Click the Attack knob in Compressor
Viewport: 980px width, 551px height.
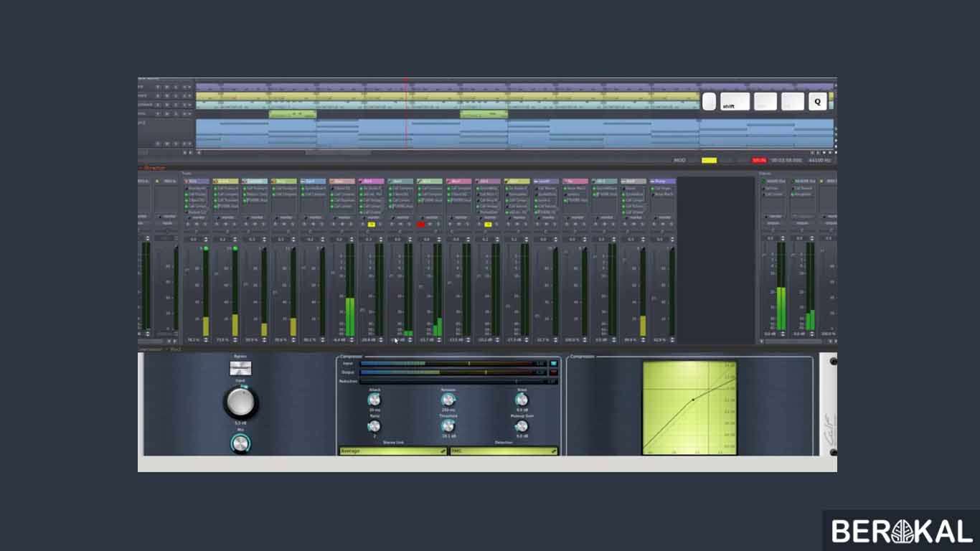point(374,400)
